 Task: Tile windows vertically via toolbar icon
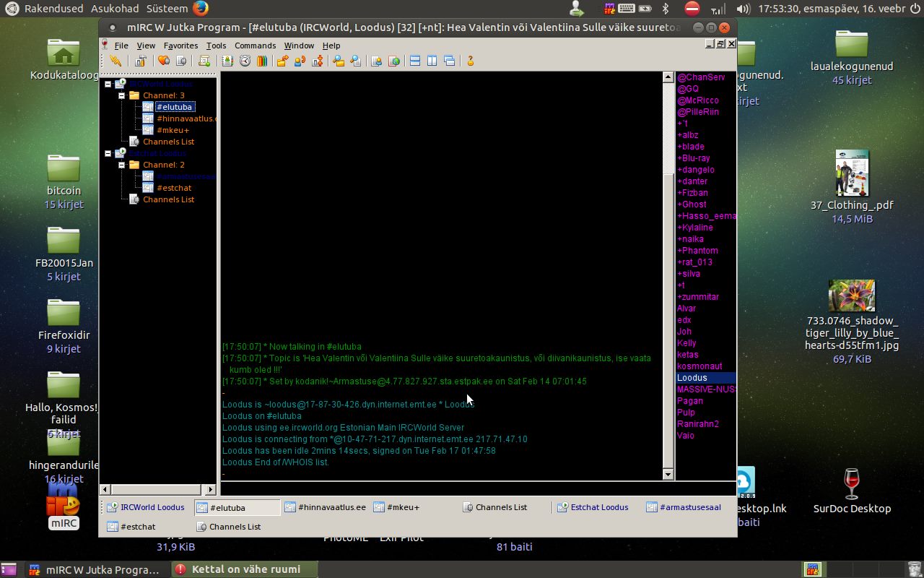pyautogui.click(x=432, y=61)
